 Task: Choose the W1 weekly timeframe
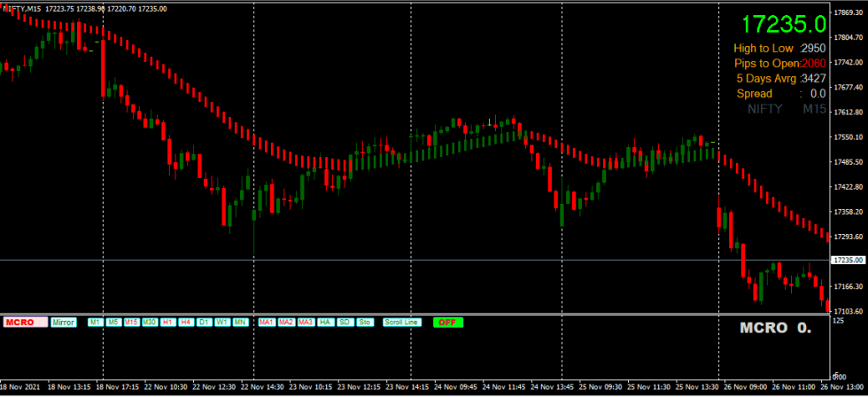(222, 323)
